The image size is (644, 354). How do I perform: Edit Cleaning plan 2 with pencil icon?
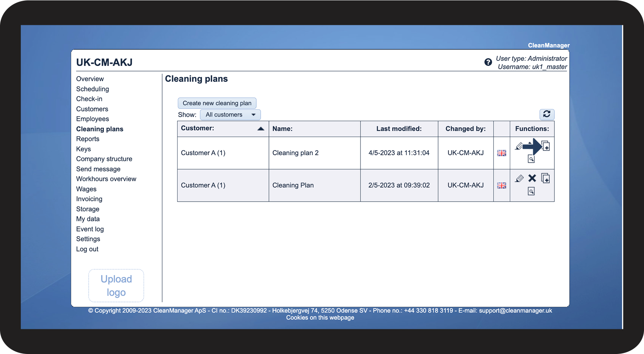point(519,146)
